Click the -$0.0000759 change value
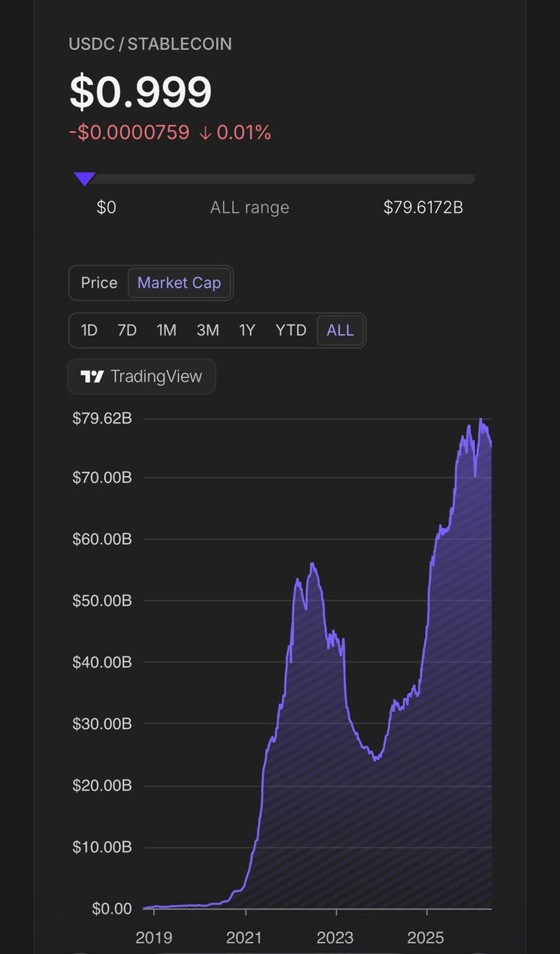The height and width of the screenshot is (954, 560). click(x=129, y=133)
